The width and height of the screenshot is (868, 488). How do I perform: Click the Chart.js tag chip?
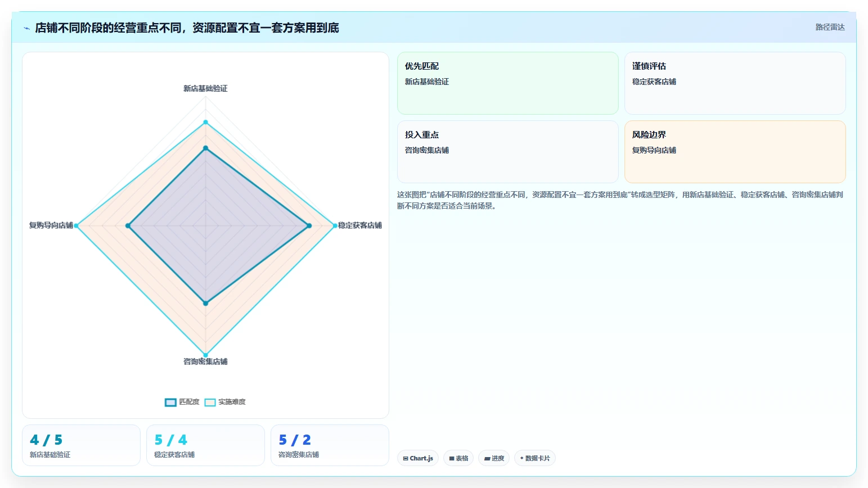click(x=418, y=458)
